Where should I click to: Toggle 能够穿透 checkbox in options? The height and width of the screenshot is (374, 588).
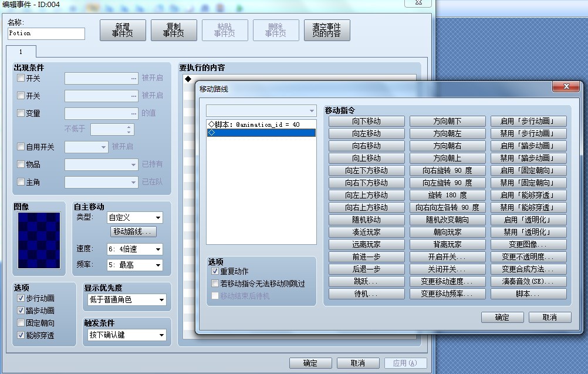coord(21,335)
